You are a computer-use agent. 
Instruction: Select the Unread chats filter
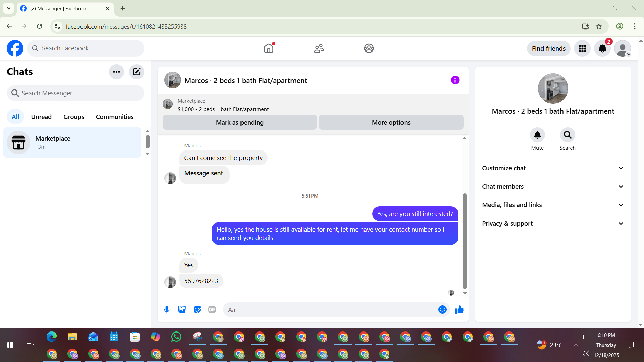(41, 117)
